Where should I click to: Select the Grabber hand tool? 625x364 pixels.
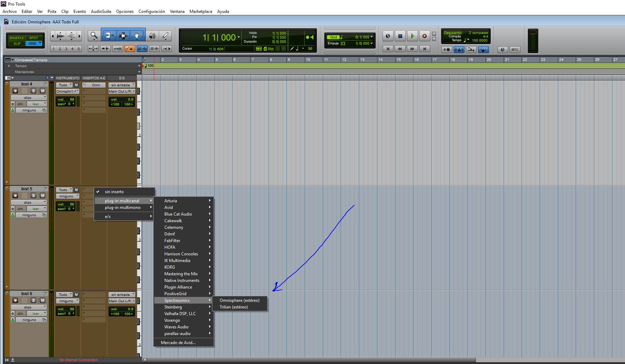click(x=137, y=35)
